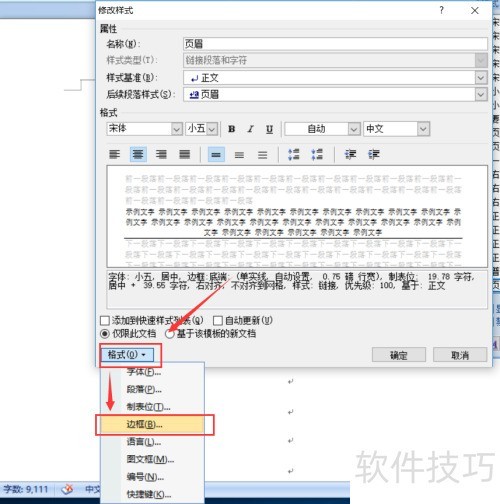500x504 pixels.
Task: Open the 中文 script dropdown
Action: [423, 129]
